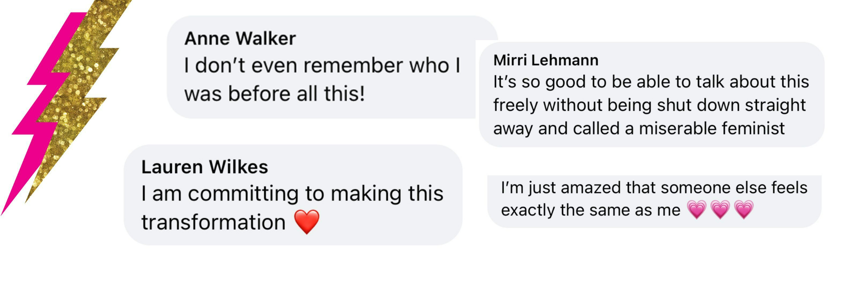Click the words 'away and called a' in Mirri's comment

point(563,128)
